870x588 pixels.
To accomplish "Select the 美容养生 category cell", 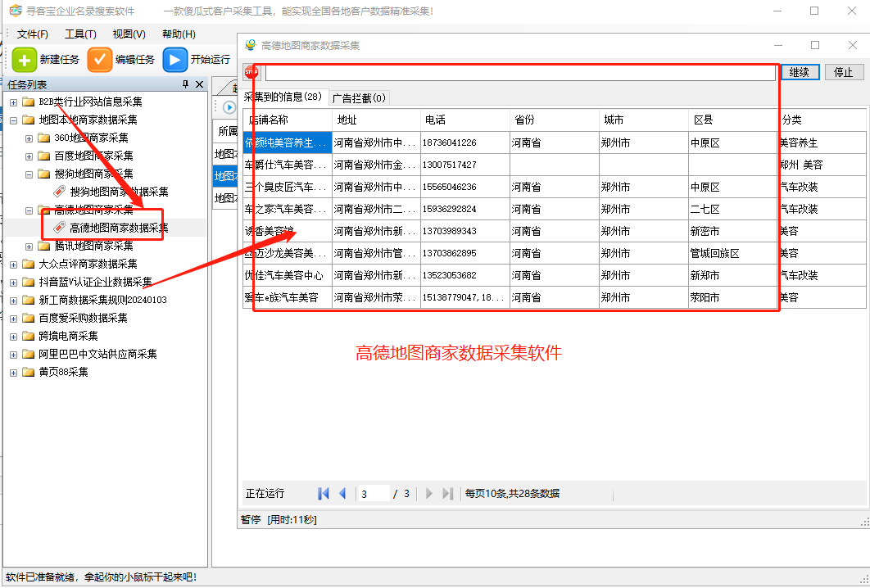I will coord(822,142).
